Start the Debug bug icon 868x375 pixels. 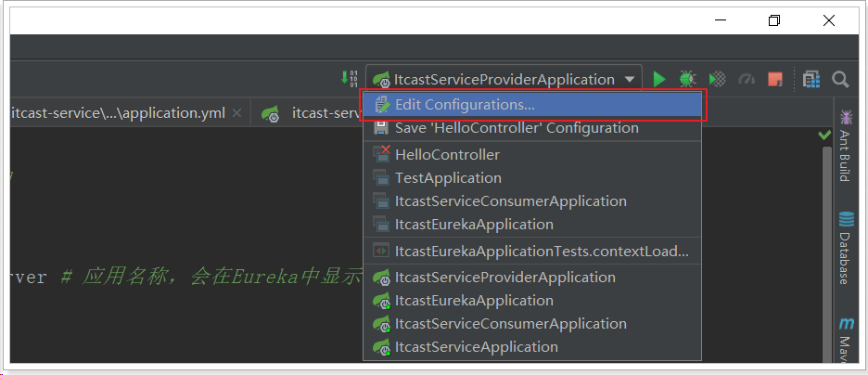pyautogui.click(x=687, y=80)
